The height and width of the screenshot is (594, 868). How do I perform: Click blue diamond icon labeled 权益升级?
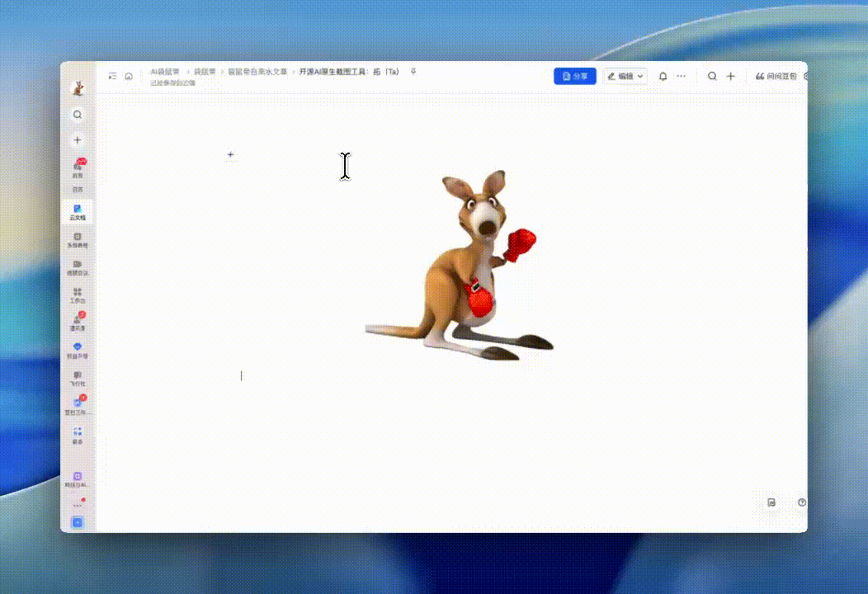click(78, 351)
